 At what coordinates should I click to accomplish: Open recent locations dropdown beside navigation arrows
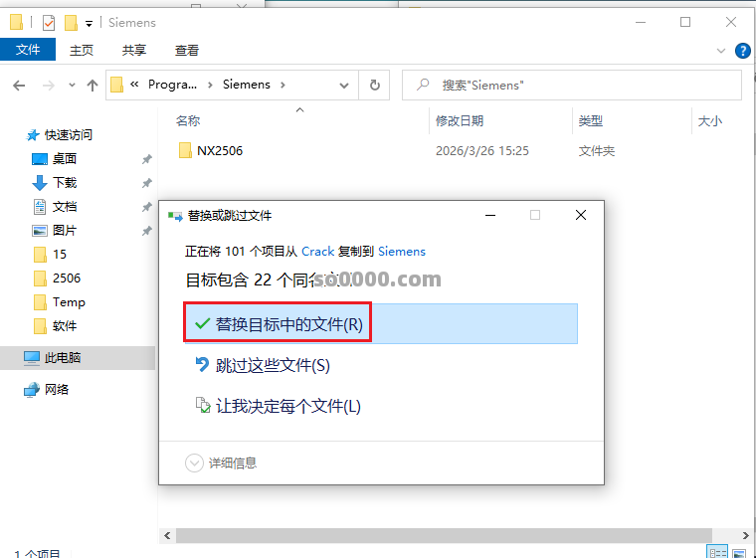(x=71, y=86)
